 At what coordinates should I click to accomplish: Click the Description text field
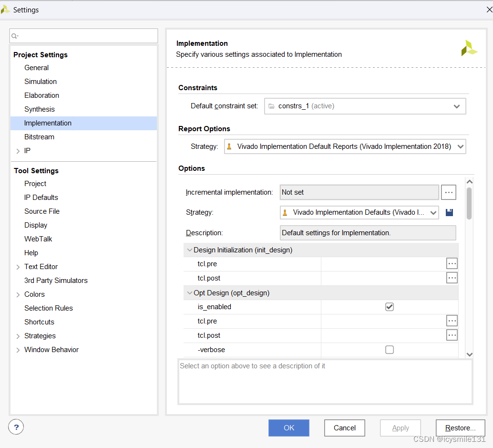tap(368, 233)
